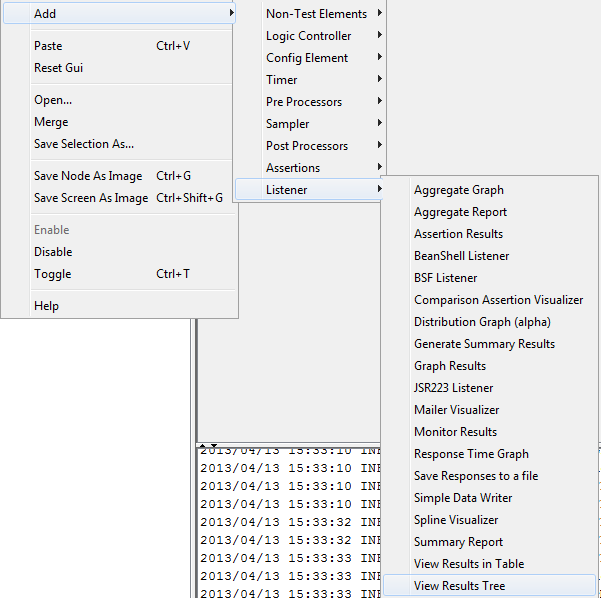Add an Aggregate Report listener
Image resolution: width=601 pixels, height=598 pixels.
pos(460,212)
